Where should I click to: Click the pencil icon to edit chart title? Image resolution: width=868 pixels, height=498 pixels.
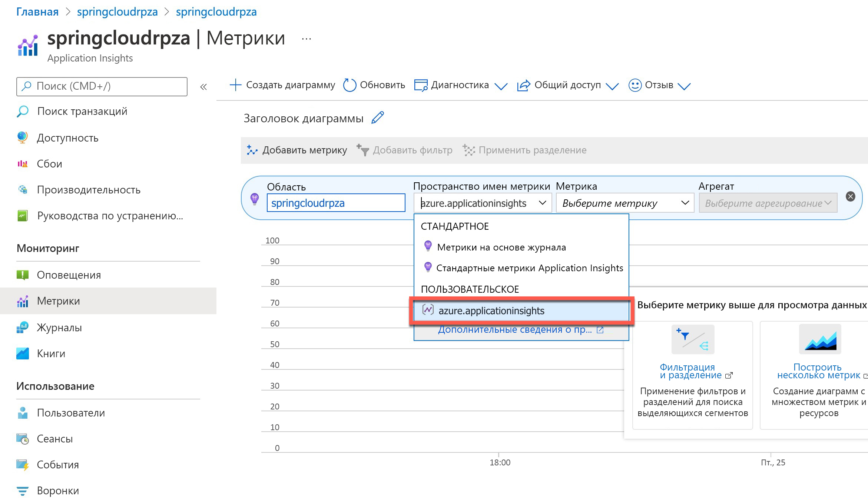[378, 118]
